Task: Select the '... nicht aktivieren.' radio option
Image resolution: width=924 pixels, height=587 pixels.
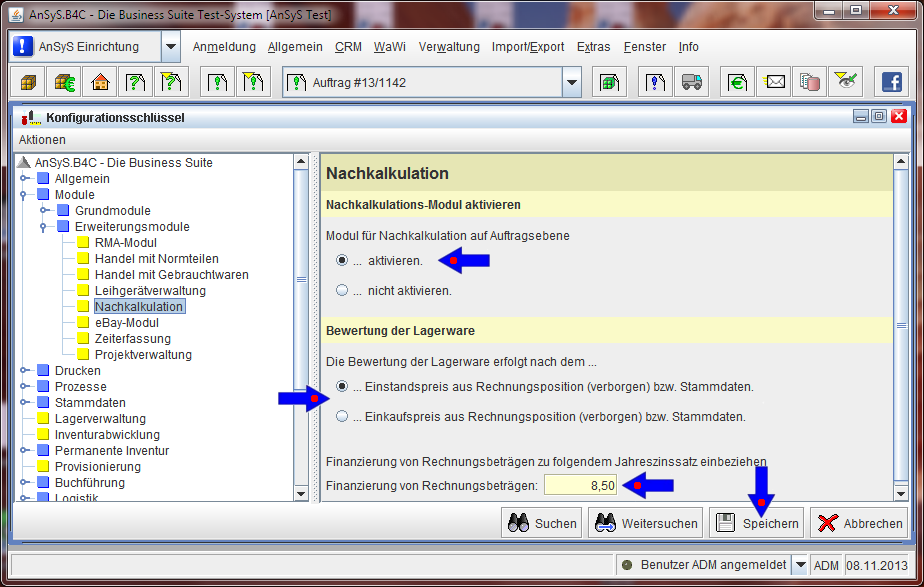Action: click(x=343, y=291)
